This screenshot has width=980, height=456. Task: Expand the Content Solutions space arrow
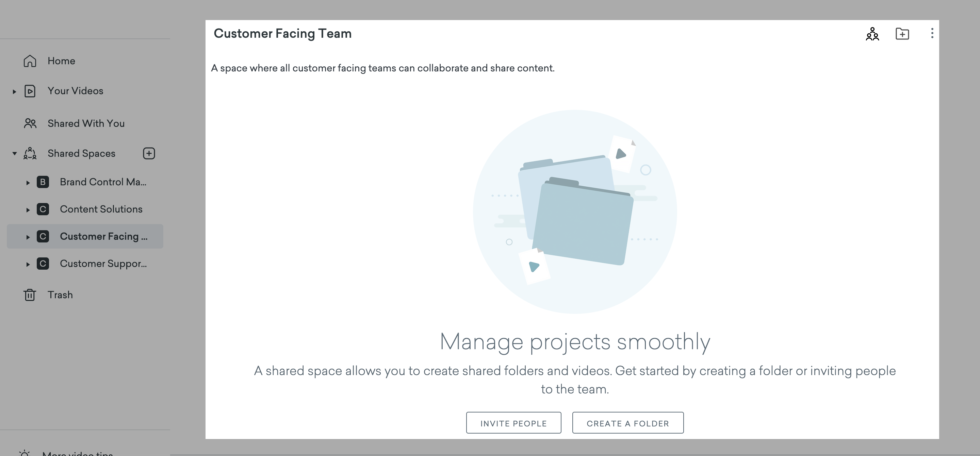point(28,210)
